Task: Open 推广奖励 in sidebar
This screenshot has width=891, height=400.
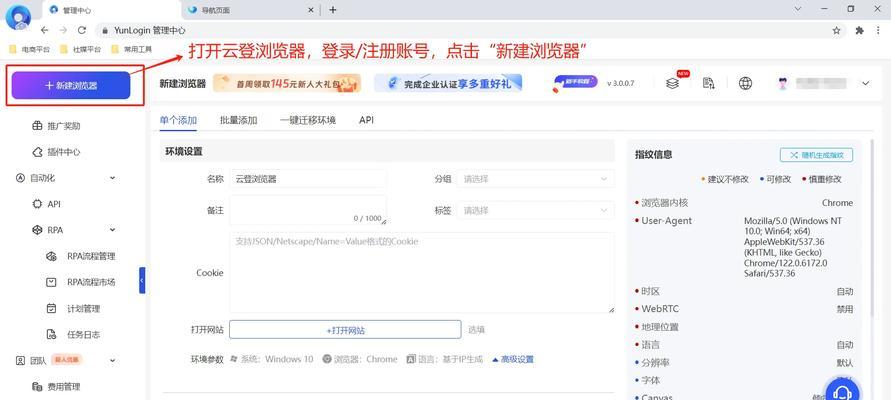Action: (64, 126)
